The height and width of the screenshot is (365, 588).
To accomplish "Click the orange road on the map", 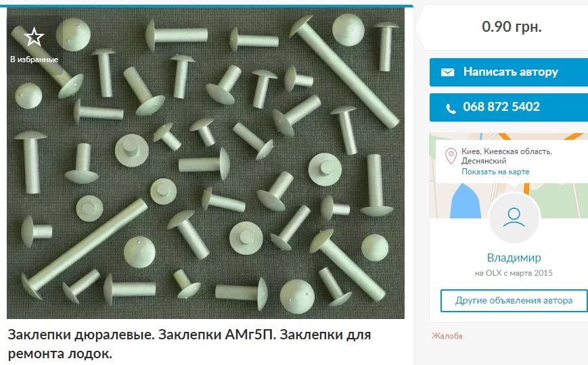I will (526, 189).
